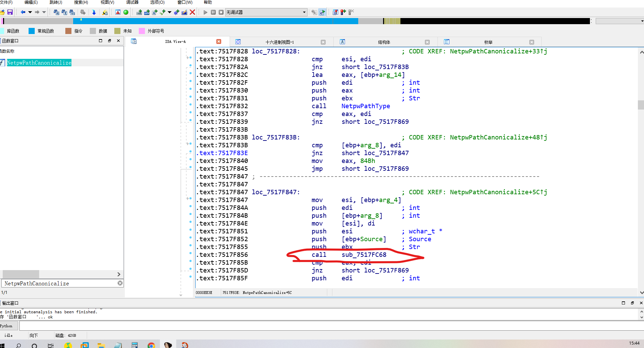This screenshot has height=348, width=644.
Task: Click the save floppy disk icon
Action: [x=10, y=12]
